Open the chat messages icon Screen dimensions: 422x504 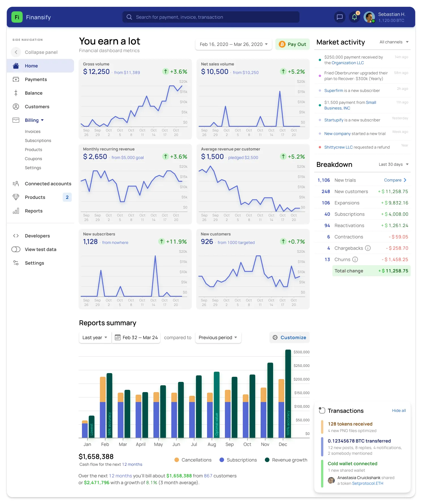pyautogui.click(x=339, y=17)
